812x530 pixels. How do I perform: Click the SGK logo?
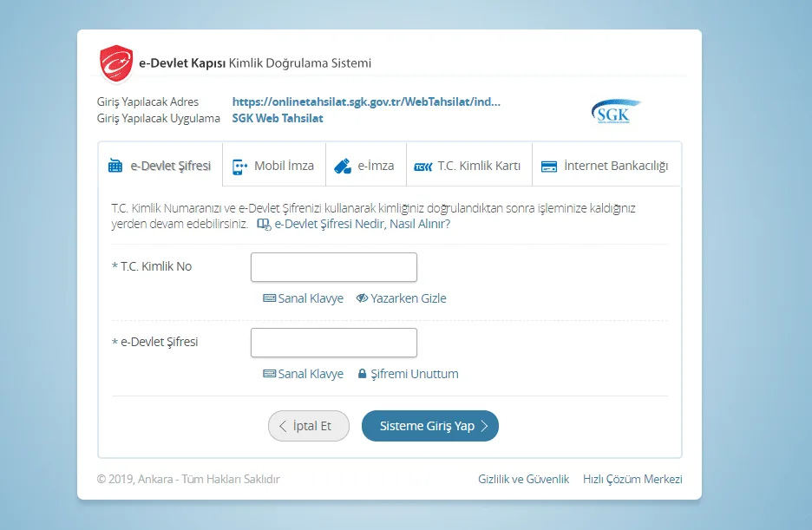(x=616, y=112)
